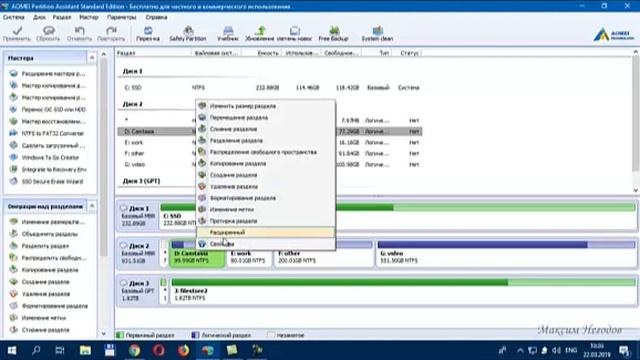This screenshot has height=360, width=640.
Task: Choose Слияние разделов in the context menu
Action: tap(265, 129)
